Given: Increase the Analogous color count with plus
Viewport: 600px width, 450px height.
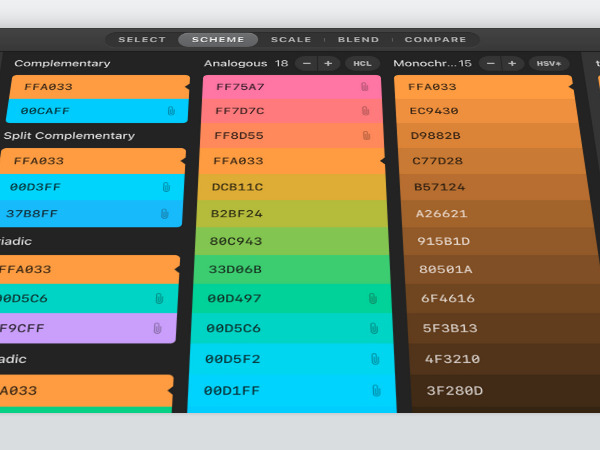Looking at the screenshot, I should coord(328,63).
